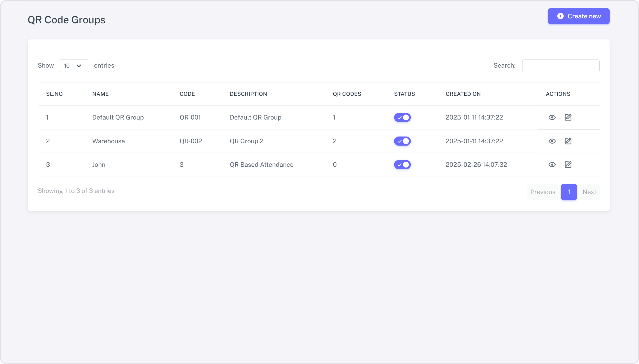Toggle the Warehouse status switch off

pyautogui.click(x=402, y=141)
